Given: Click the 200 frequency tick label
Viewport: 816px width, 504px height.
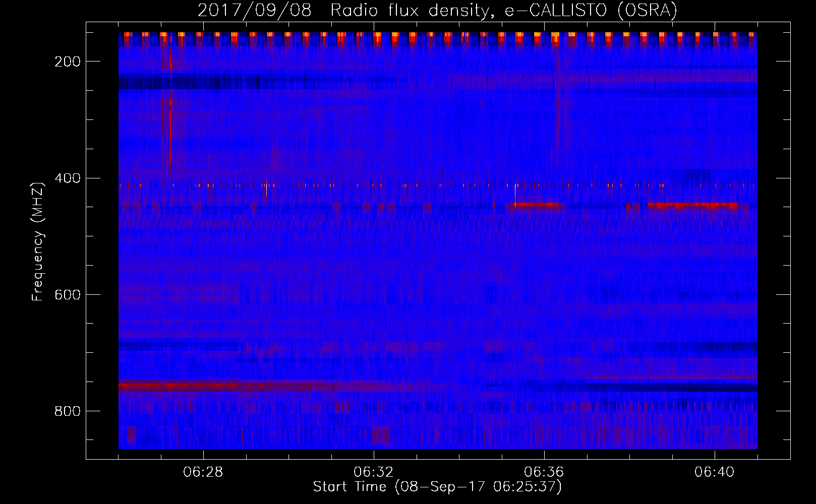Looking at the screenshot, I should (68, 61).
